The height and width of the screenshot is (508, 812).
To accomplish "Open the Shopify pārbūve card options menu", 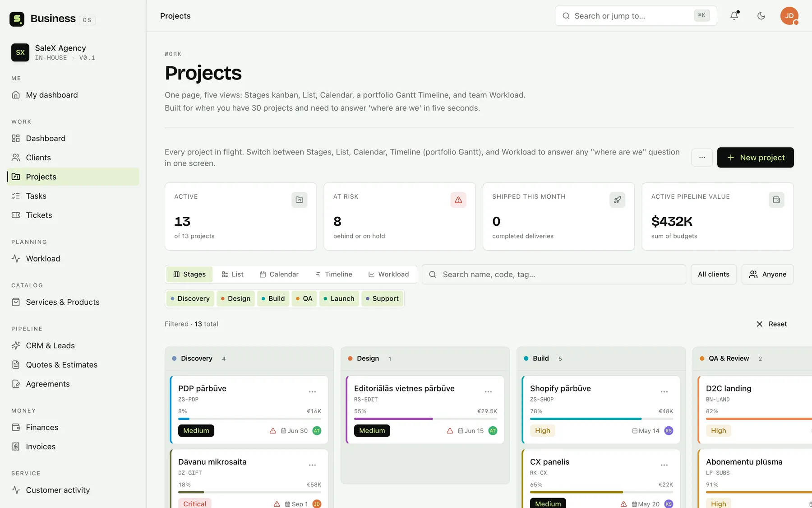I will [x=664, y=391].
